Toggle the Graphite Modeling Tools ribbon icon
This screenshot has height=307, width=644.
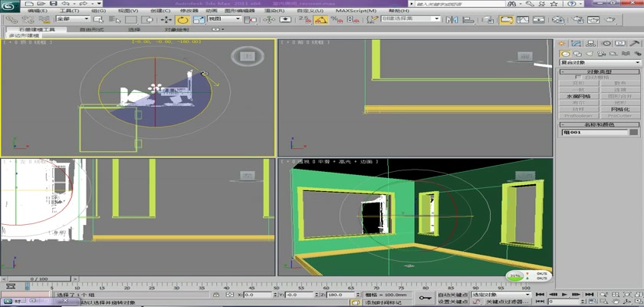(507, 19)
